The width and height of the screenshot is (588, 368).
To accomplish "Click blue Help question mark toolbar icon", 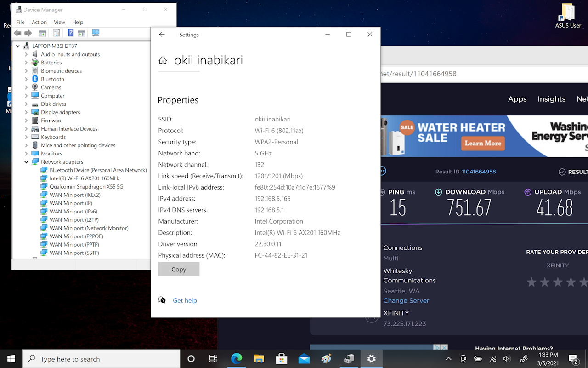I will [70, 33].
